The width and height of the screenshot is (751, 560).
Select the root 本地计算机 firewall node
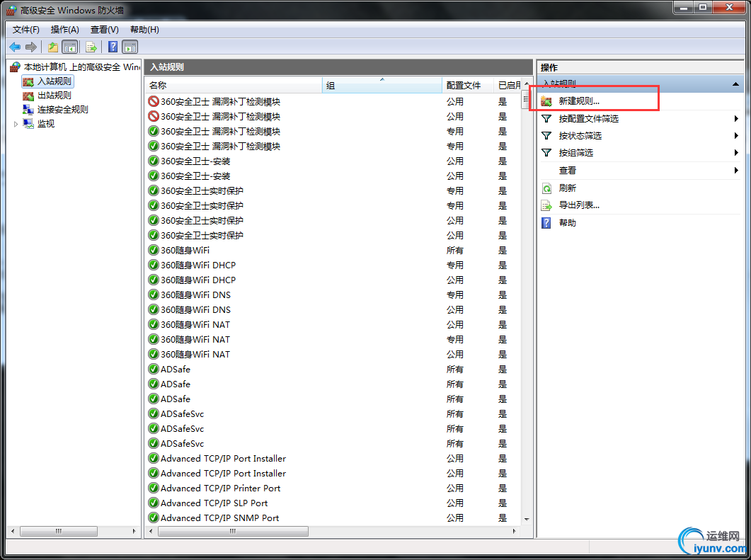[81, 67]
